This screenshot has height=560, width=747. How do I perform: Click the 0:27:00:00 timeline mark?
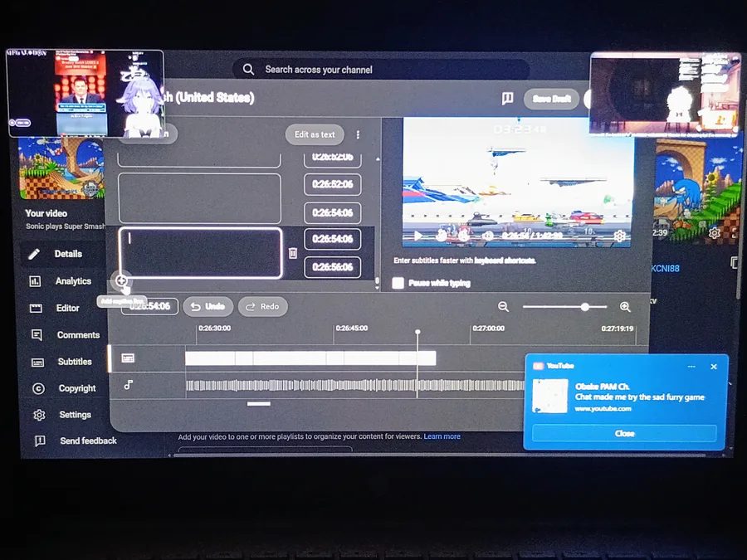[488, 328]
